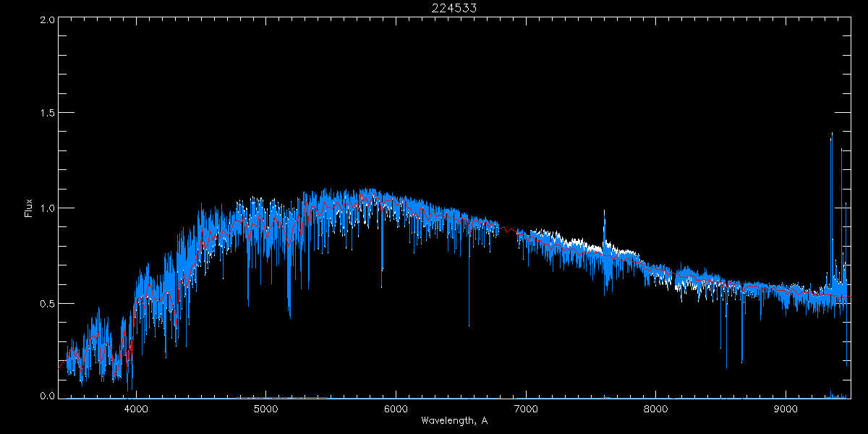
Task: Click the 0.0 y-axis tick label
Action: tap(47, 396)
